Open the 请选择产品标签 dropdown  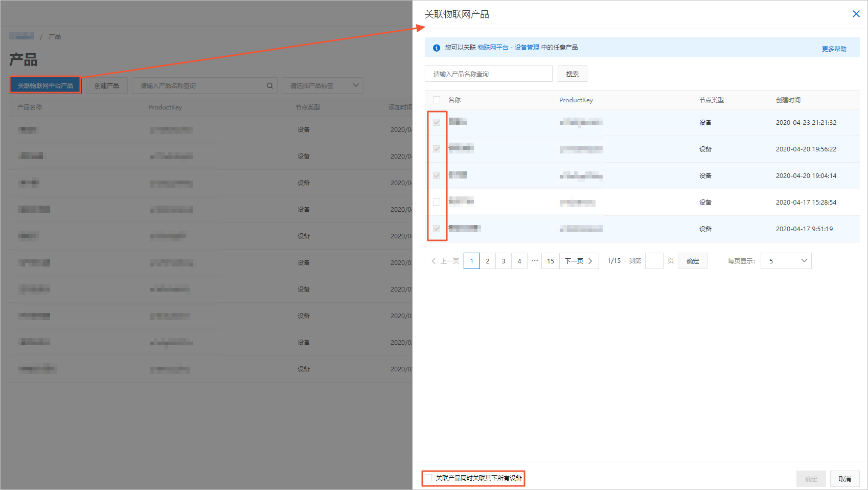(x=323, y=85)
